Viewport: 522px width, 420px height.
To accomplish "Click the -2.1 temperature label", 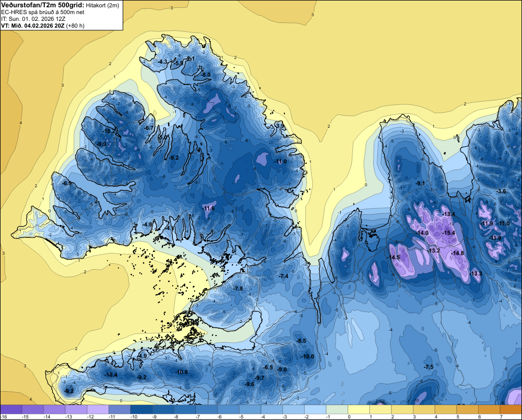I will coord(190,59).
